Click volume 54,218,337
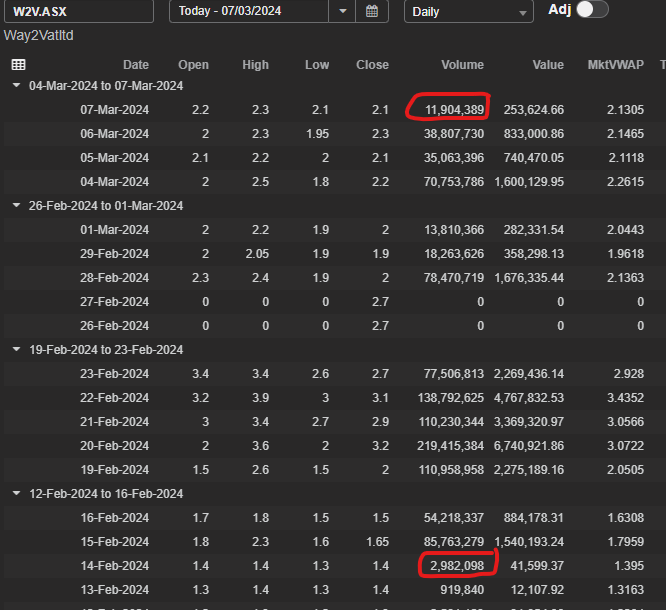This screenshot has width=666, height=610. point(454,518)
